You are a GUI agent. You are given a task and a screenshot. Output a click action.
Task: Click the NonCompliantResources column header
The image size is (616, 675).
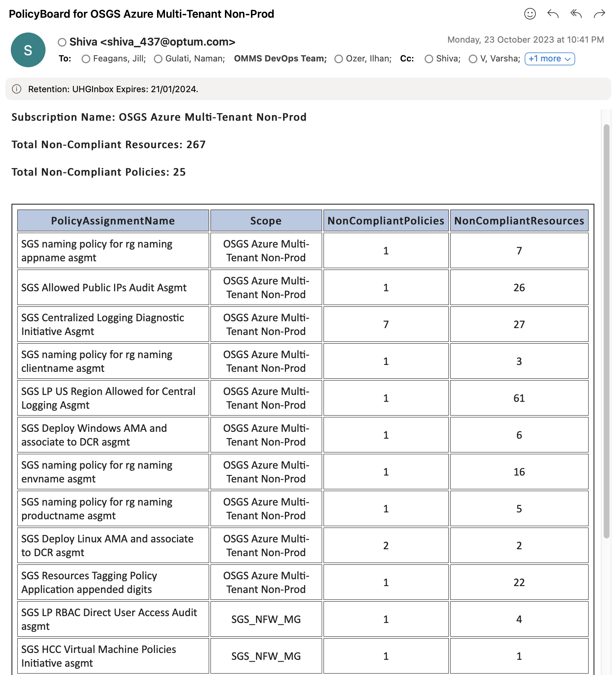(519, 221)
